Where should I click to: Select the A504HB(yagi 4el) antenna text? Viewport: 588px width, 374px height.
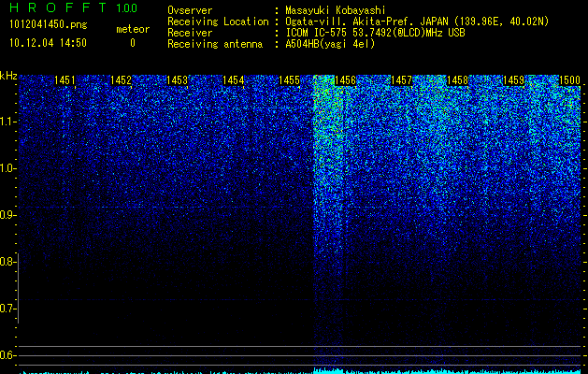point(330,44)
